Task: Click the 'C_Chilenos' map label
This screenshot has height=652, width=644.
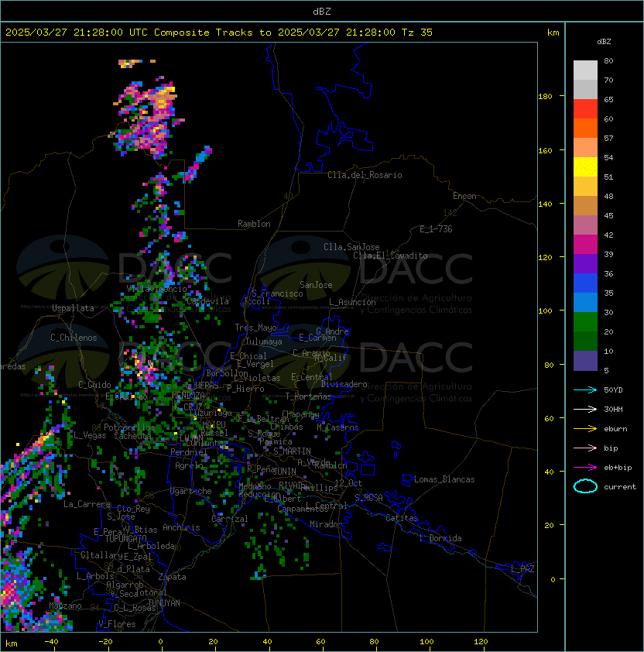Action: [74, 338]
